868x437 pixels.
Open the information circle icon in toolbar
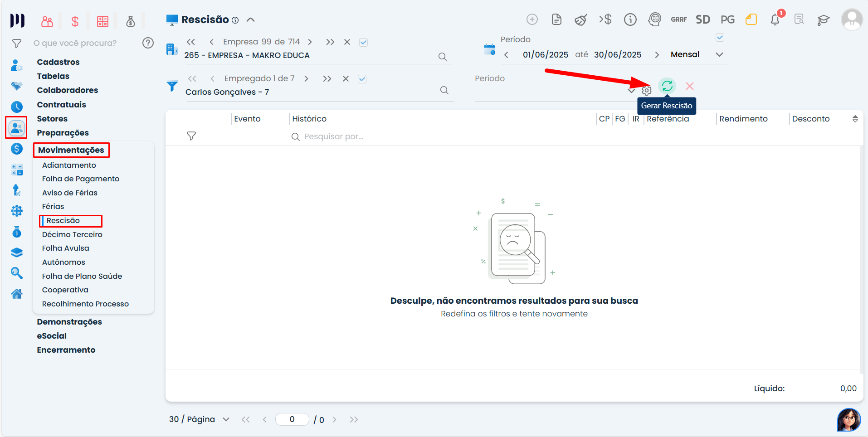pos(630,19)
